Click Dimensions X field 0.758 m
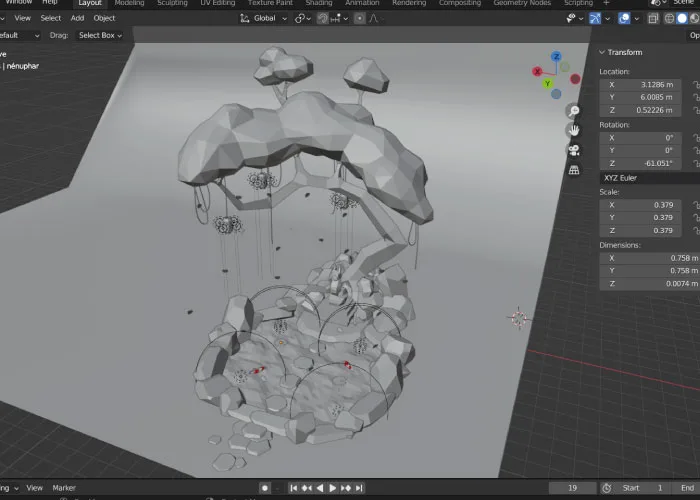 click(650, 258)
